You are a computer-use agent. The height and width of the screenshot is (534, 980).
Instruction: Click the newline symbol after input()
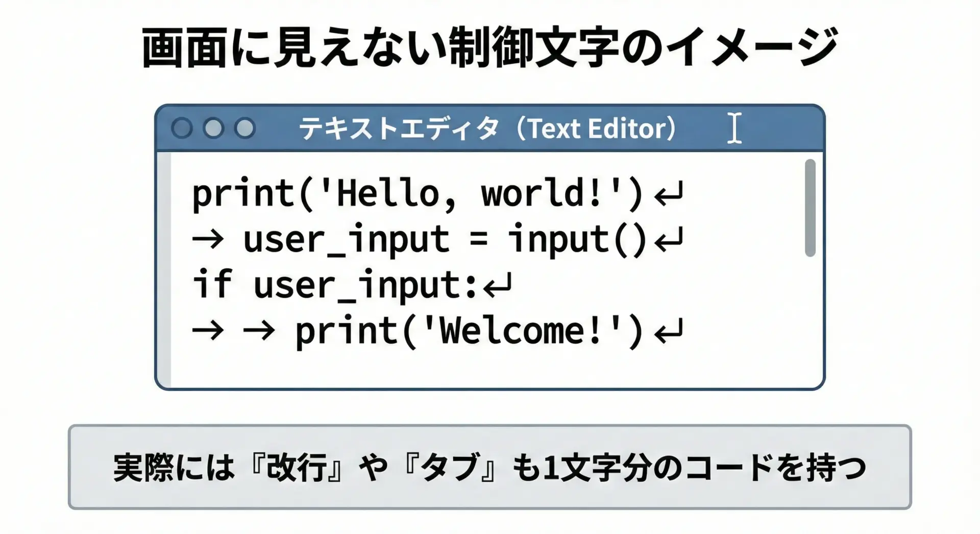pos(668,240)
